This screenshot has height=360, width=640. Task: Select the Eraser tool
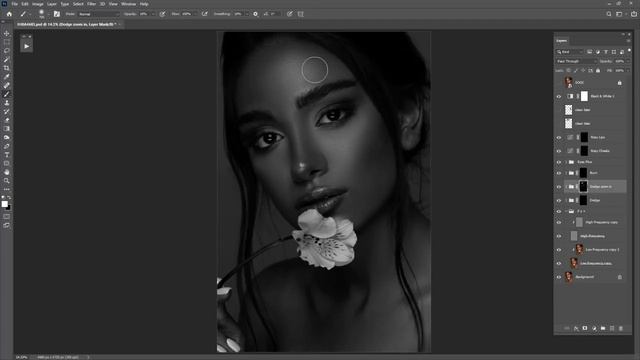click(x=7, y=120)
